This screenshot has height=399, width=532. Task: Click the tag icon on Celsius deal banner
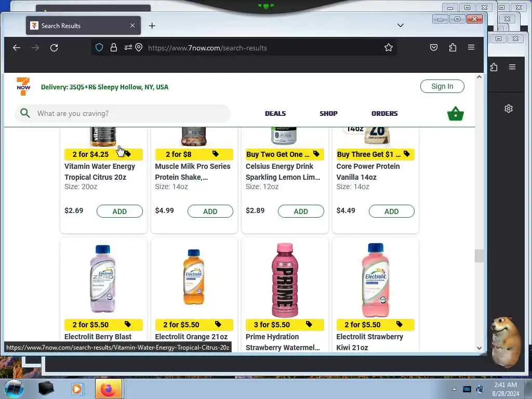(316, 154)
